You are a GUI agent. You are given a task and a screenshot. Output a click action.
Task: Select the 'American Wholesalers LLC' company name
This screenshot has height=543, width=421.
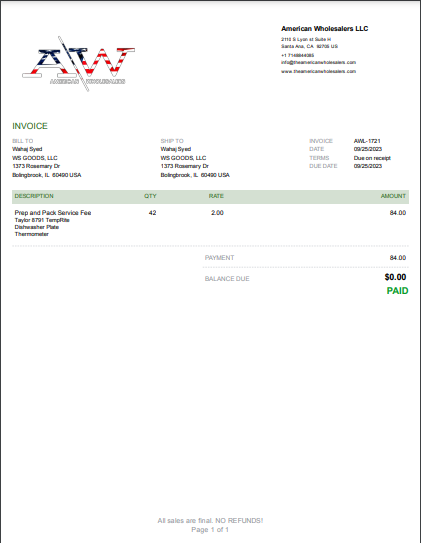click(324, 29)
